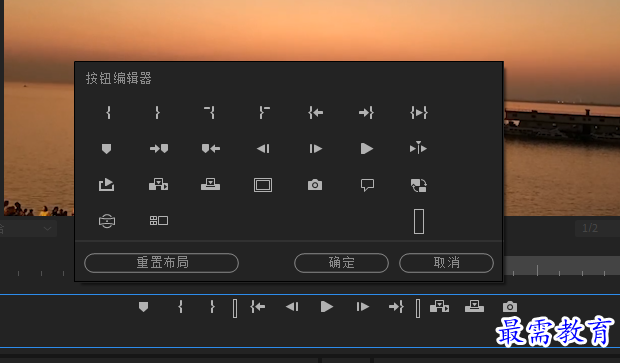Click Add Marker icon in button editor

click(106, 149)
